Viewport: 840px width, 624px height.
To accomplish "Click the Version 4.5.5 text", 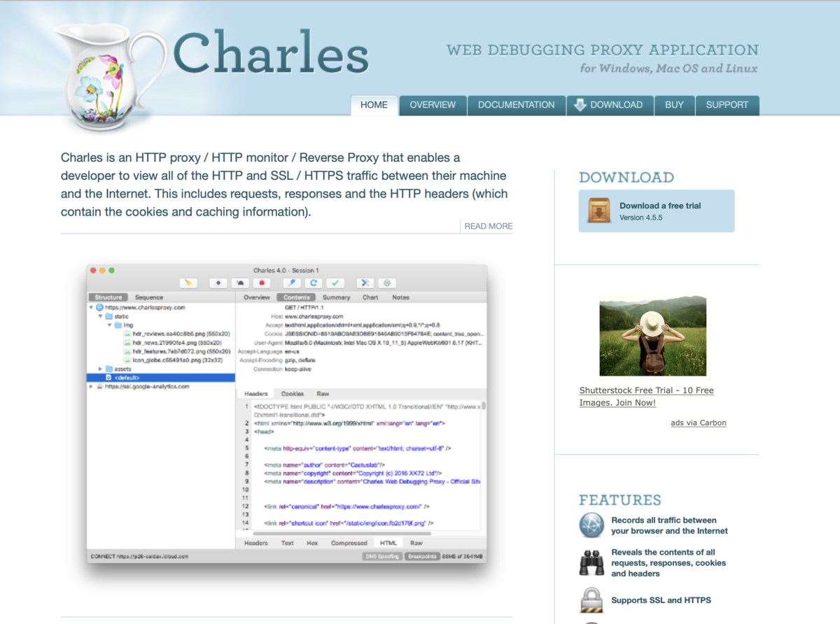I will tap(640, 218).
